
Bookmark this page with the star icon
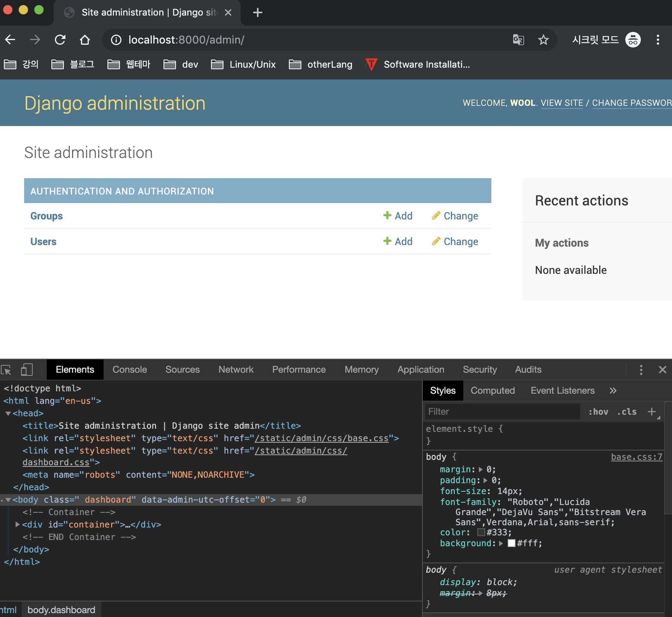(544, 40)
